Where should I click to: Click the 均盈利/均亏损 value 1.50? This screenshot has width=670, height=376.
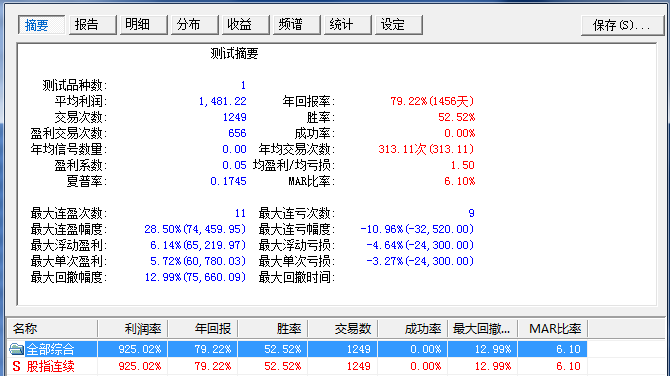coord(462,165)
